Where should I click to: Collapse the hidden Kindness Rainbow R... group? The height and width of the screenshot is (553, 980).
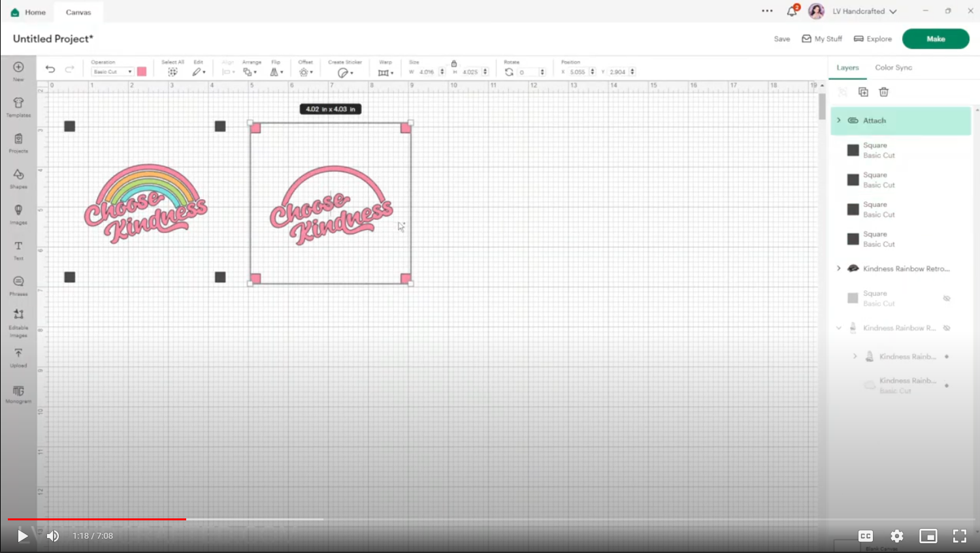click(839, 328)
